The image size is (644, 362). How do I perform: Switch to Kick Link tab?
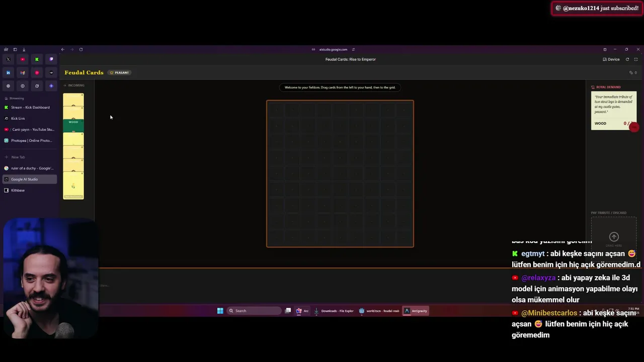[30, 118]
